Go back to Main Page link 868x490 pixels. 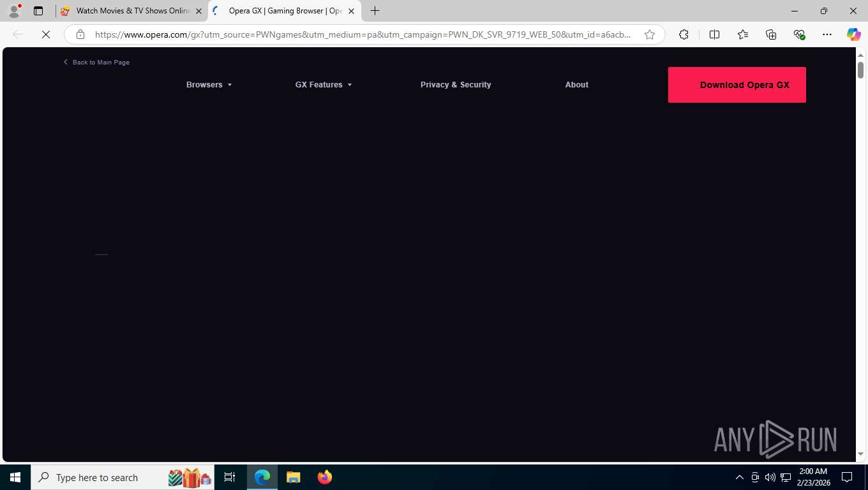click(x=96, y=62)
